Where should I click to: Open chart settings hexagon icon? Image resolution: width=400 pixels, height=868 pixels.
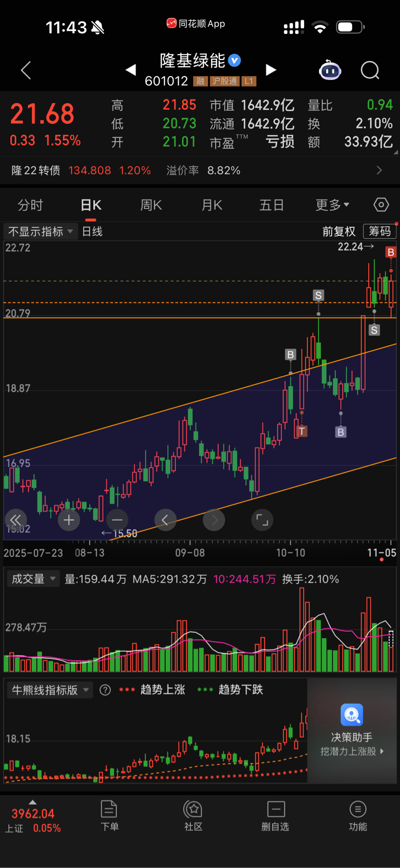(x=381, y=205)
